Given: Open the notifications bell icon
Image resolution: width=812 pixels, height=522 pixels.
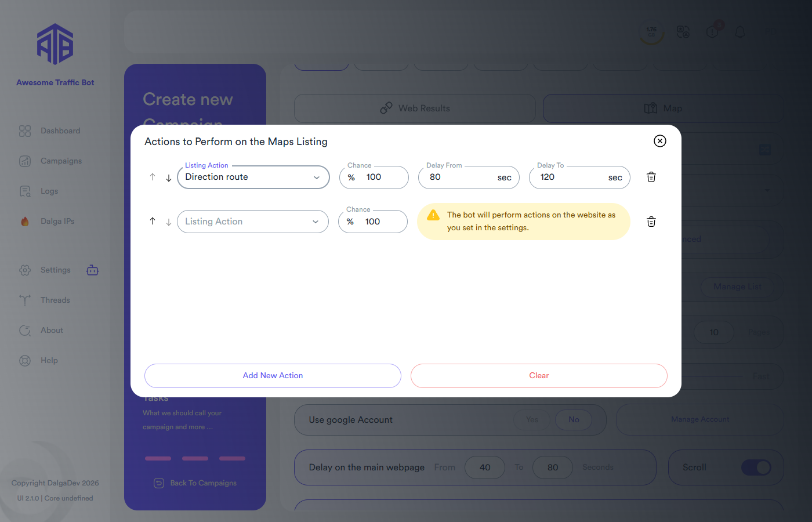Looking at the screenshot, I should [740, 32].
